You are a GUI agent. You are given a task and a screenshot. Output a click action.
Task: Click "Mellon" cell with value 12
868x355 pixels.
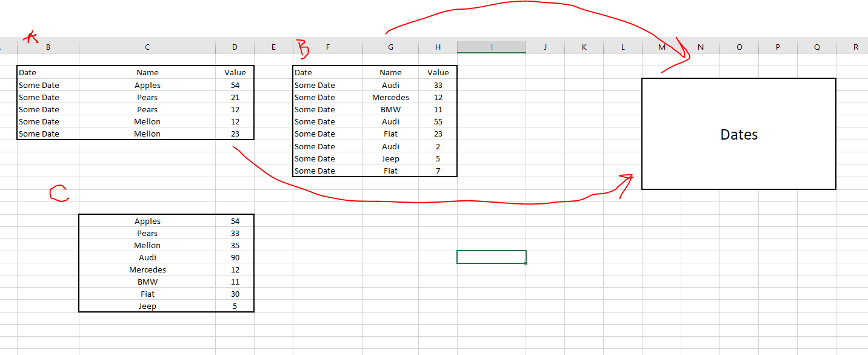point(147,121)
